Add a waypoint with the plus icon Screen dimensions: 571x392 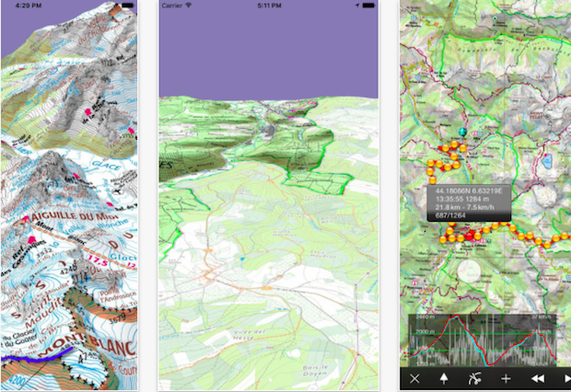[x=506, y=378]
